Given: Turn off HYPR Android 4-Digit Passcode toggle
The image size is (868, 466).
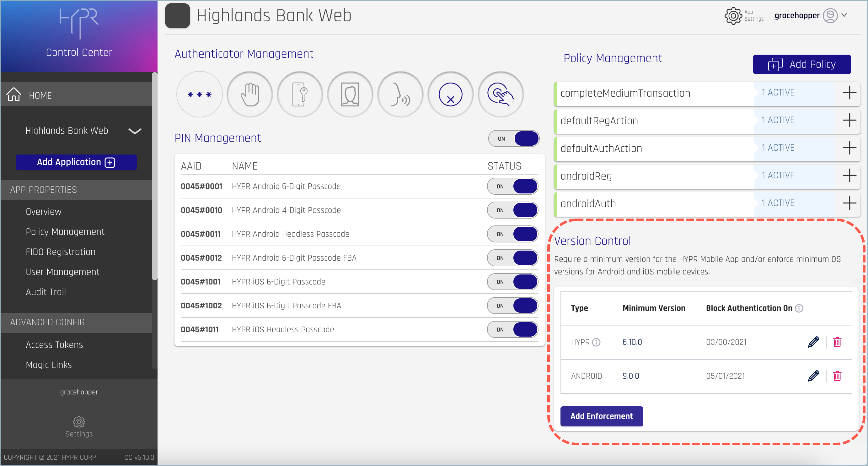Looking at the screenshot, I should coord(512,210).
